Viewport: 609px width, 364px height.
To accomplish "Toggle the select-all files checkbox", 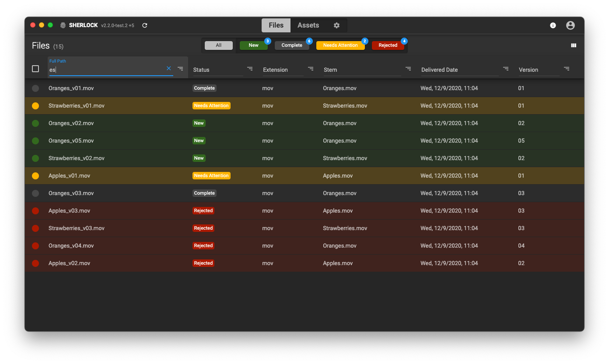I will point(35,69).
